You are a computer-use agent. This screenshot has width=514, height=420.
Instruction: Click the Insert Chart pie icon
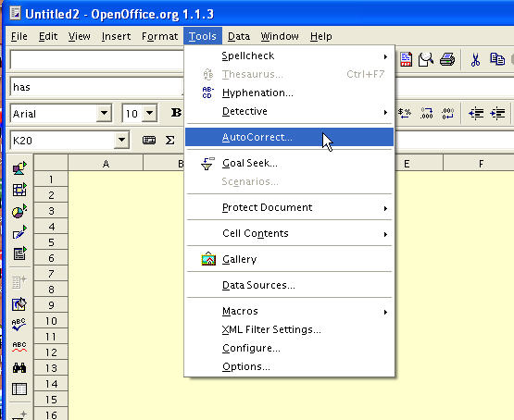tap(19, 212)
